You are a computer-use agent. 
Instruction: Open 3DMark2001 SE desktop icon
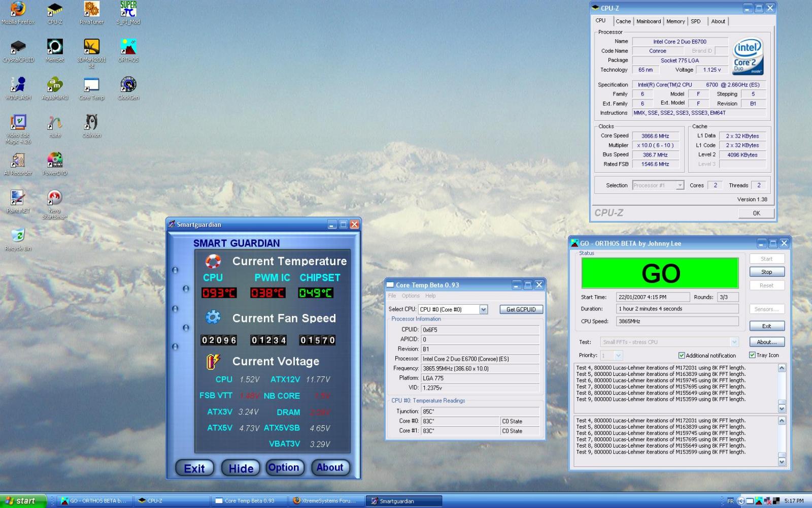pyautogui.click(x=91, y=53)
